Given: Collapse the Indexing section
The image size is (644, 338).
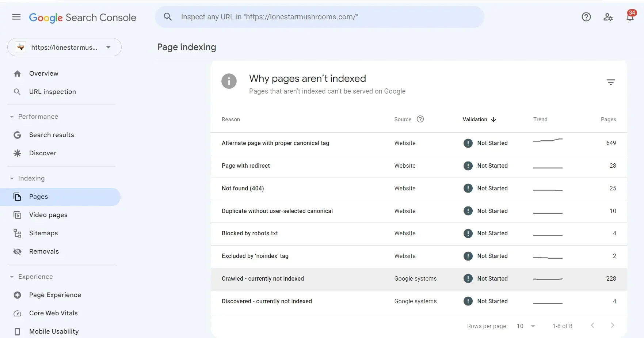Looking at the screenshot, I should [12, 179].
